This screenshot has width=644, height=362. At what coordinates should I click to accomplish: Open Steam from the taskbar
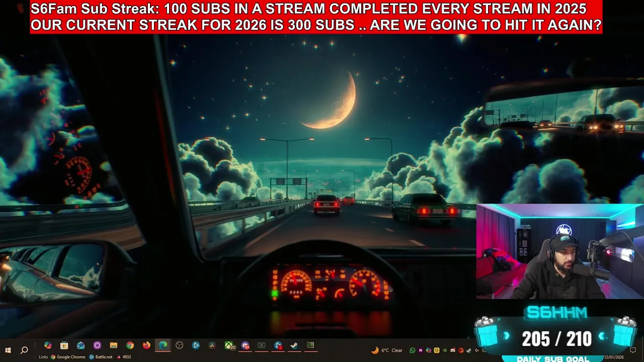pos(294,346)
